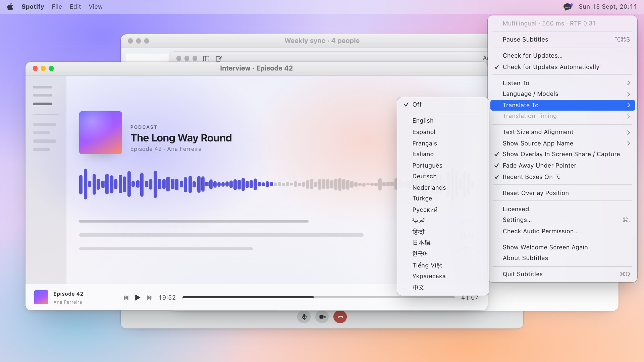Viewport: 644px width, 362px height.
Task: Click Episode 42 · Ana Ferreira subtitle
Action: click(166, 149)
